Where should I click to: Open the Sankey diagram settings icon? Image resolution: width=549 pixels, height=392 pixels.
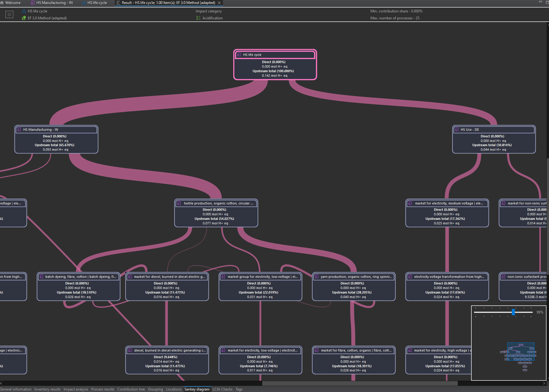point(9,14)
